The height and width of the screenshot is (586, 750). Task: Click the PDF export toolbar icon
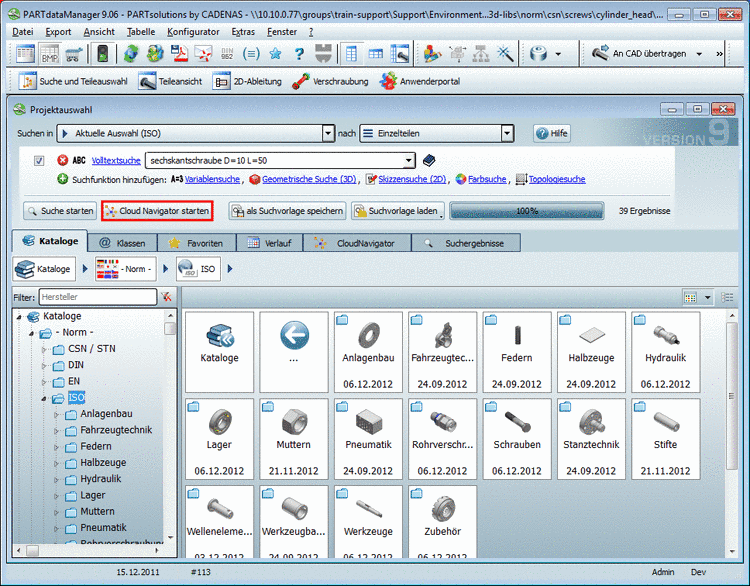180,54
